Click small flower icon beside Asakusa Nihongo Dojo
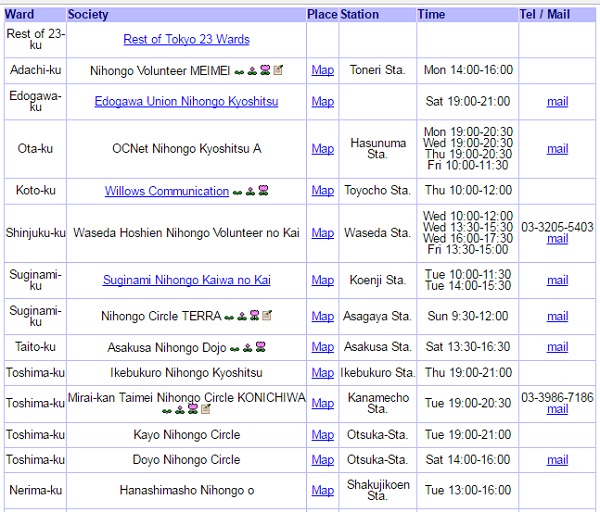The height and width of the screenshot is (512, 600). click(248, 347)
